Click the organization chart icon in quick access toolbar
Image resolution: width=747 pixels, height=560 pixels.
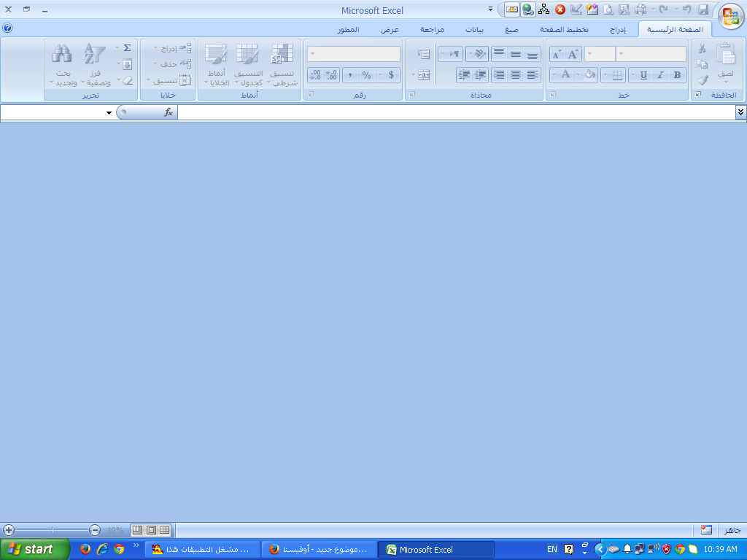coord(543,9)
